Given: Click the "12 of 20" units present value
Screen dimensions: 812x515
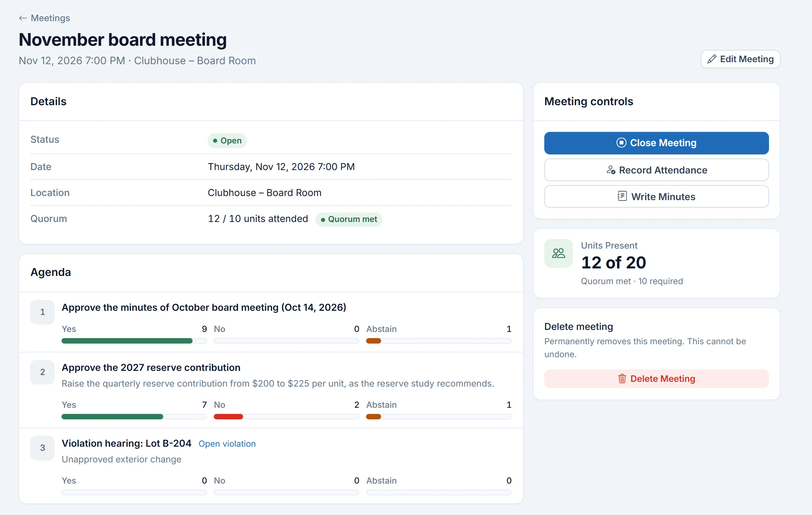Looking at the screenshot, I should pos(614,263).
